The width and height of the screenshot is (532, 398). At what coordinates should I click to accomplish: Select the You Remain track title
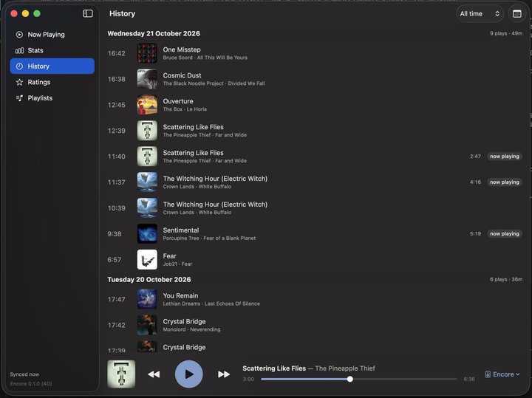(180, 295)
